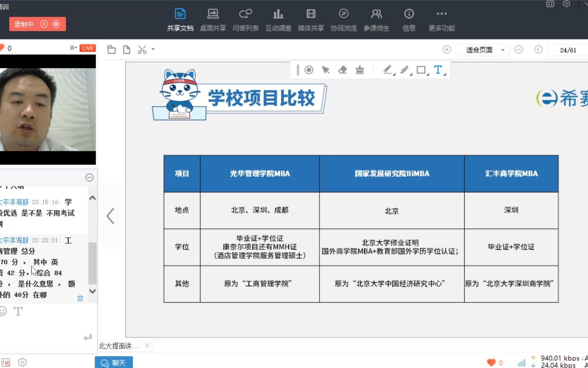The height and width of the screenshot is (368, 588).
Task: Click the left slide navigation chevron
Action: pyautogui.click(x=110, y=216)
